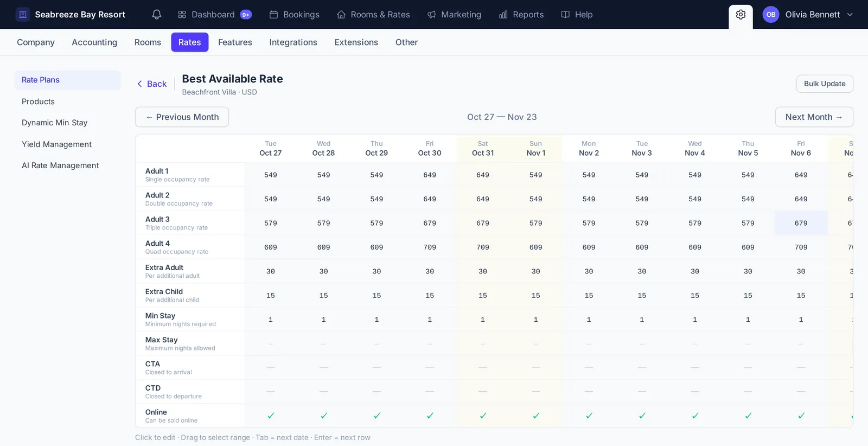Click CTD cell for Nov 4

coord(695,392)
